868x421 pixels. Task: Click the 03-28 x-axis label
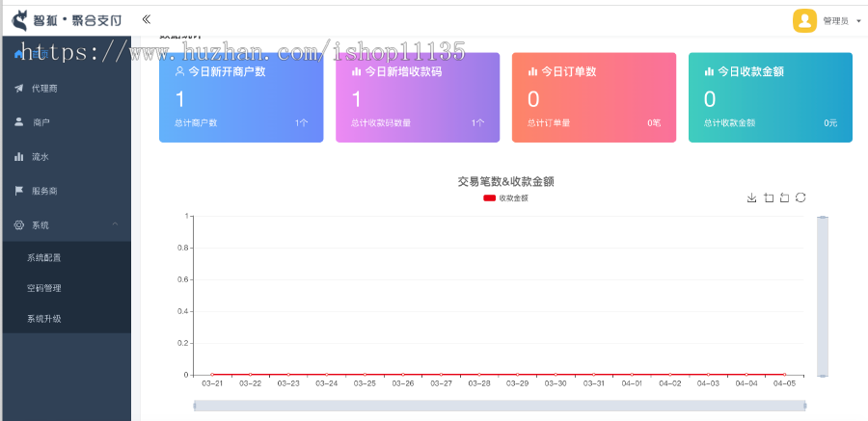click(479, 383)
